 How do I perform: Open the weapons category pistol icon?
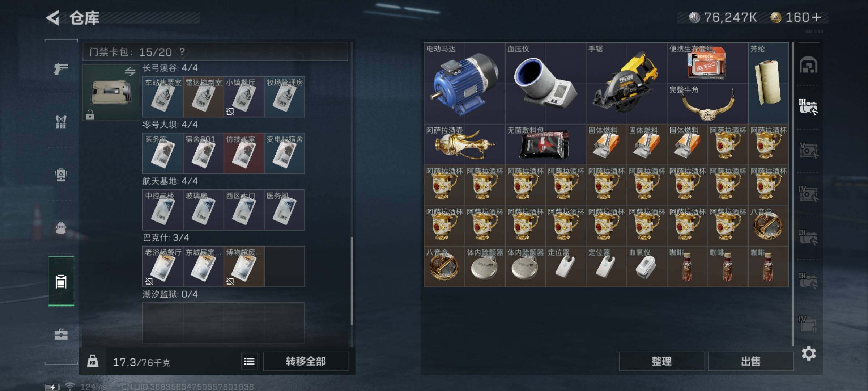[x=61, y=68]
